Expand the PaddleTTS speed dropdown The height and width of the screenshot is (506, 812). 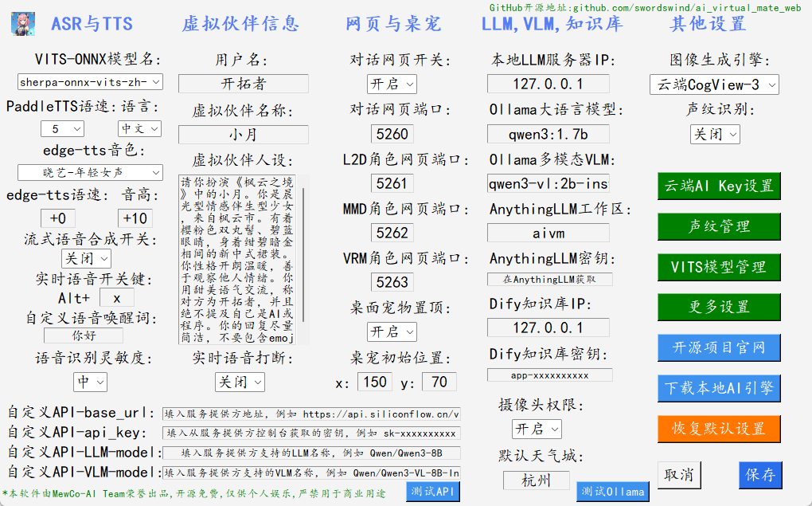(62, 128)
